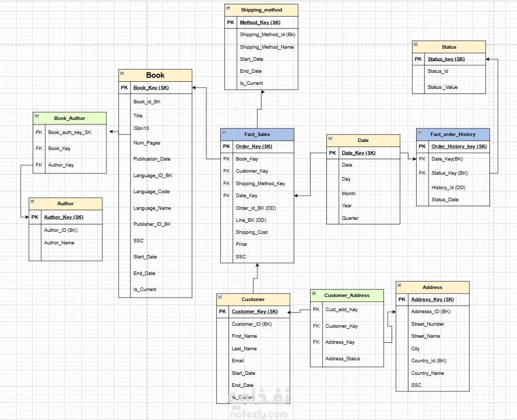Click the City row in Address
The width and height of the screenshot is (517, 420).
coord(432,348)
